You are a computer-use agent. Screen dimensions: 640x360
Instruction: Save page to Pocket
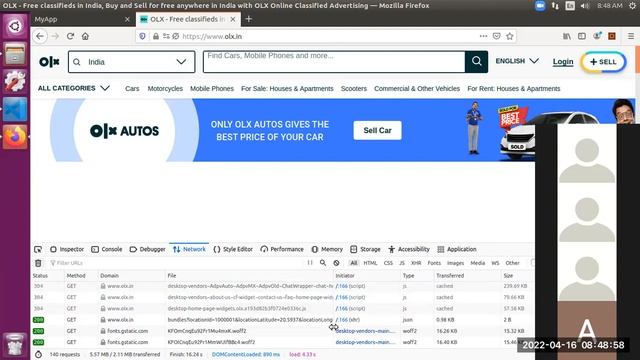pos(496,36)
